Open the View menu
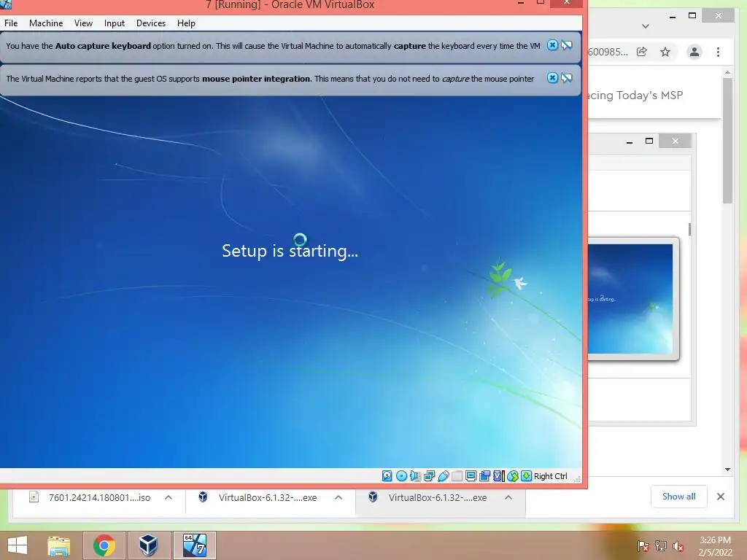 point(83,23)
